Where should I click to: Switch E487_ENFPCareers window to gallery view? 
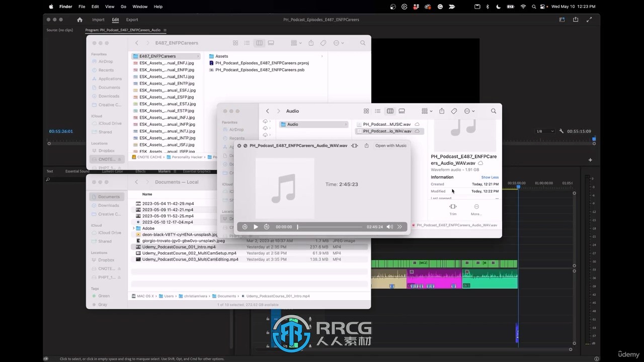point(271,43)
